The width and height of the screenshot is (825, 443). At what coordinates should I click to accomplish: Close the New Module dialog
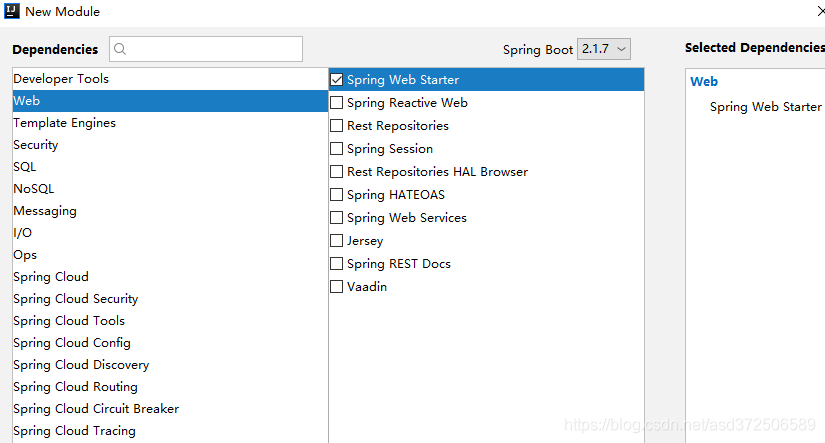click(x=821, y=11)
